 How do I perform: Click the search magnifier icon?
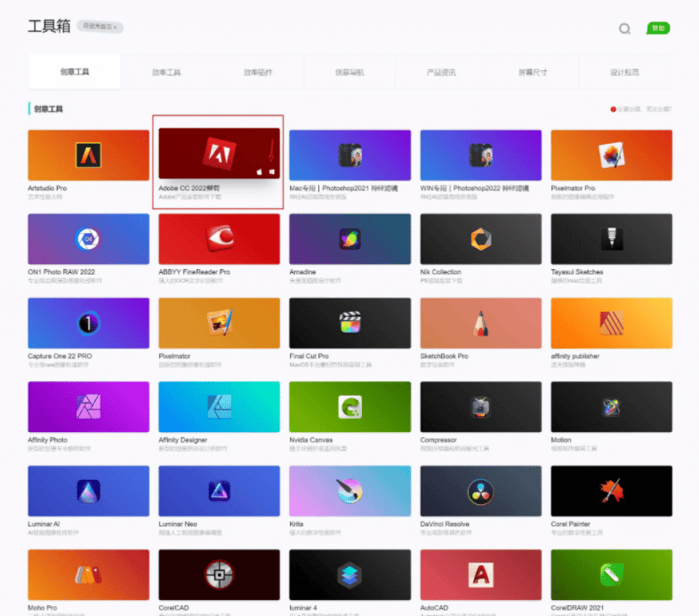coord(624,28)
